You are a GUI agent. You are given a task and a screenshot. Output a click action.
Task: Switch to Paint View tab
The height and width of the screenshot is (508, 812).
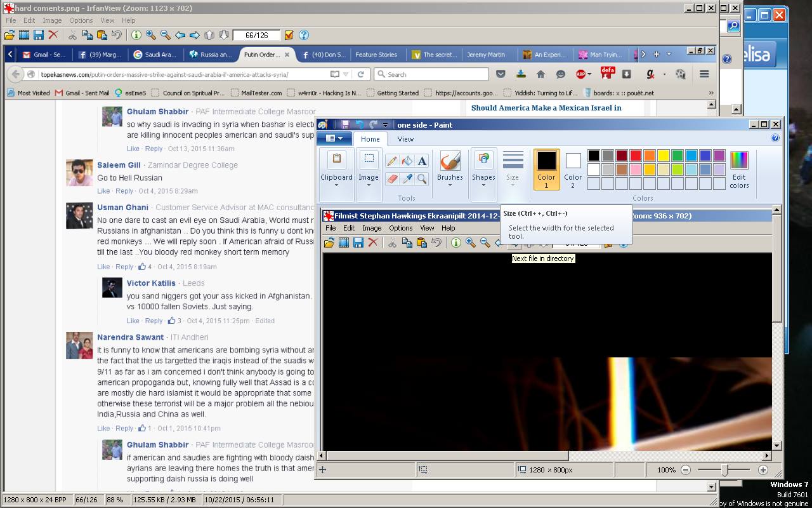pos(405,139)
